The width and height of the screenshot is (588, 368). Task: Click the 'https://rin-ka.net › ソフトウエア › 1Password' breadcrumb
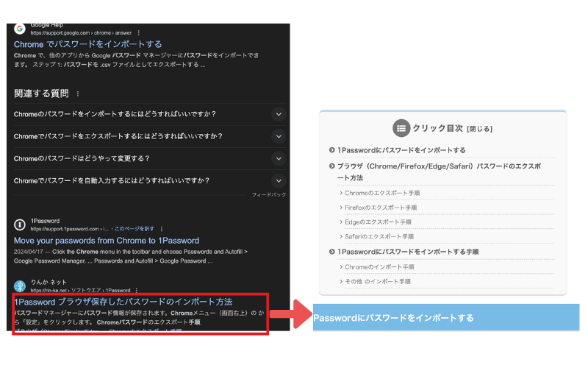pyautogui.click(x=80, y=290)
